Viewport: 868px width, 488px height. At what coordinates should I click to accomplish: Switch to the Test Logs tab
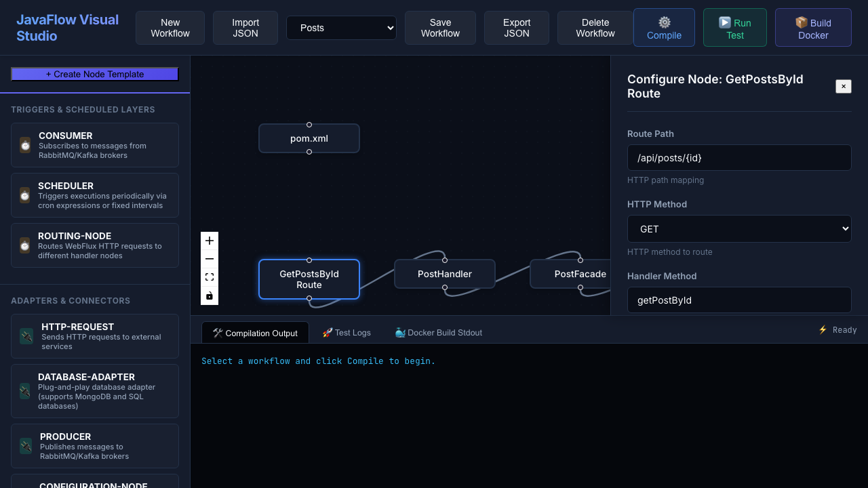[x=347, y=333]
